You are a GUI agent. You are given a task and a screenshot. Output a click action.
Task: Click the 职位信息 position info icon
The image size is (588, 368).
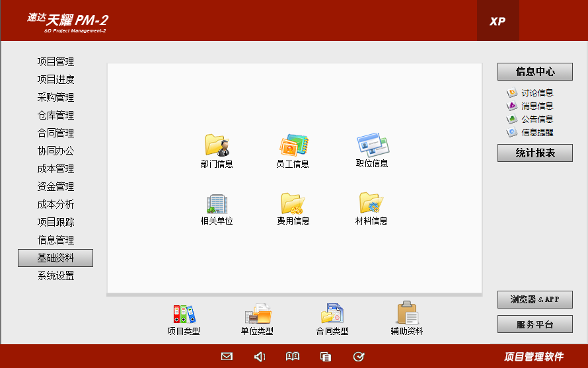(x=372, y=144)
